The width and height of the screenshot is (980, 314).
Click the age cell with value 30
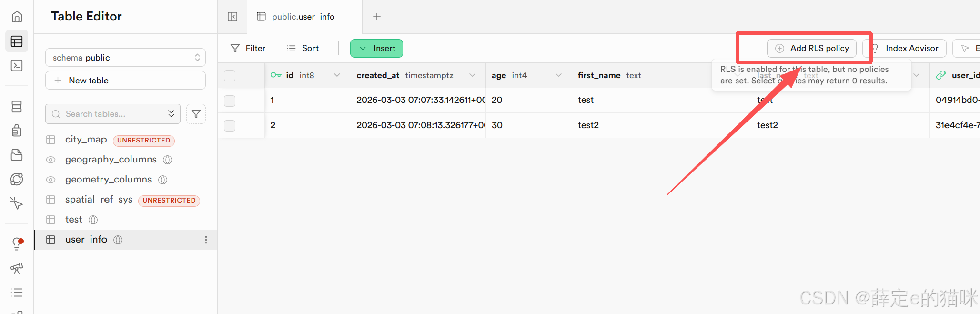click(x=529, y=125)
